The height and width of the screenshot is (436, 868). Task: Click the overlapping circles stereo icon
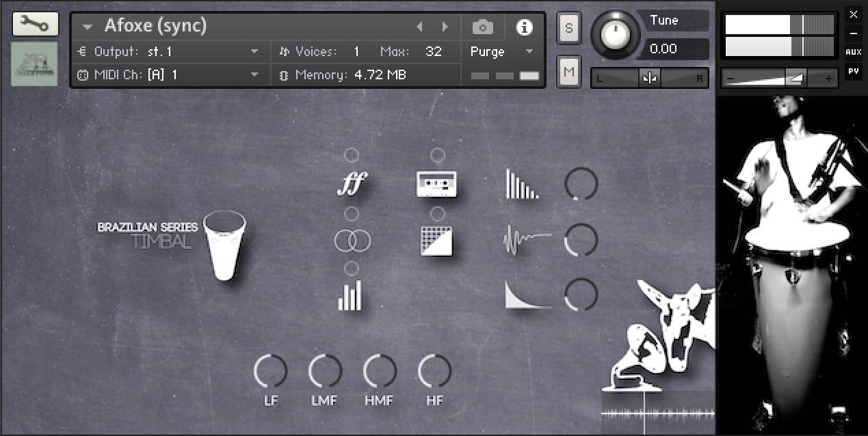[352, 241]
